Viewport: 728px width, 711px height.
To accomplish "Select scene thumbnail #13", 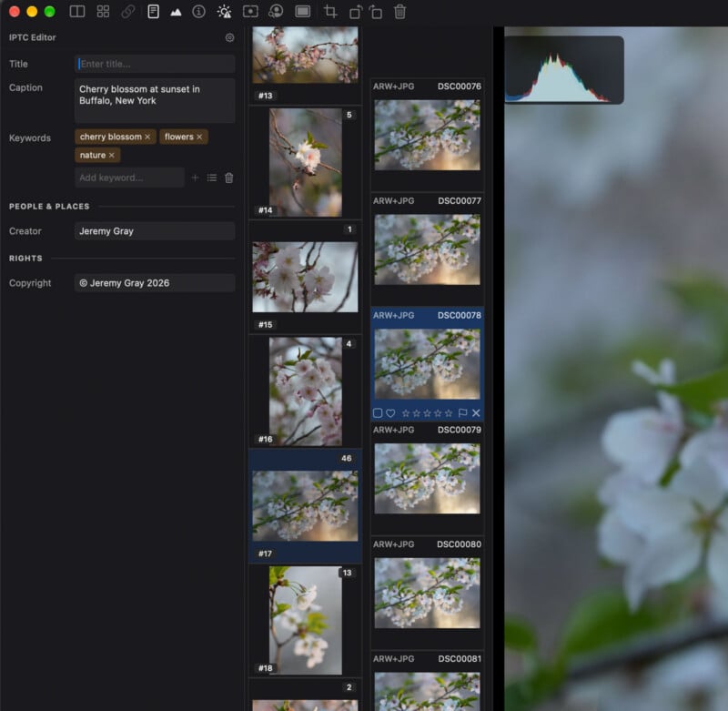I will [305, 56].
